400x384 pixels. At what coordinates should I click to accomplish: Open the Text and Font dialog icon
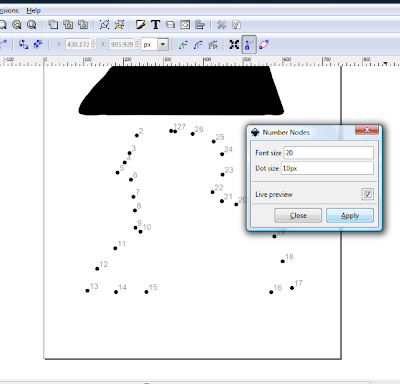pyautogui.click(x=155, y=25)
